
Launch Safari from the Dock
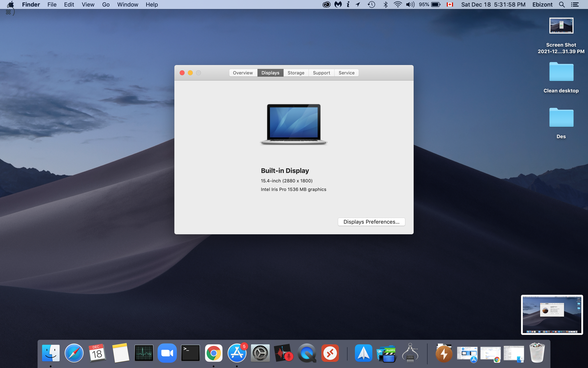coord(74,353)
